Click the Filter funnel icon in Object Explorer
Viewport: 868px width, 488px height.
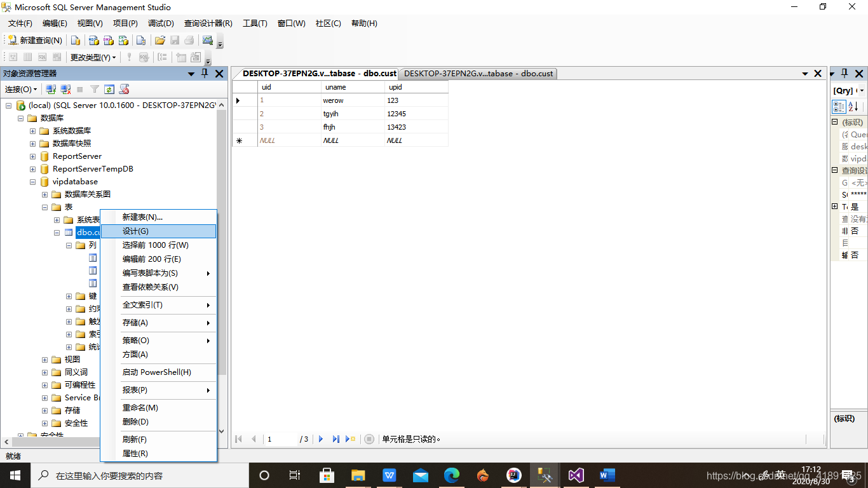click(95, 90)
